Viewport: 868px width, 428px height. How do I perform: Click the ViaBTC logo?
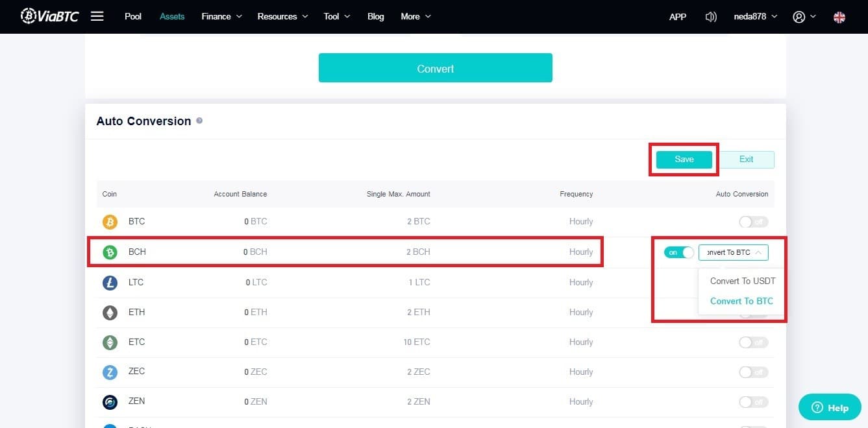(x=49, y=16)
